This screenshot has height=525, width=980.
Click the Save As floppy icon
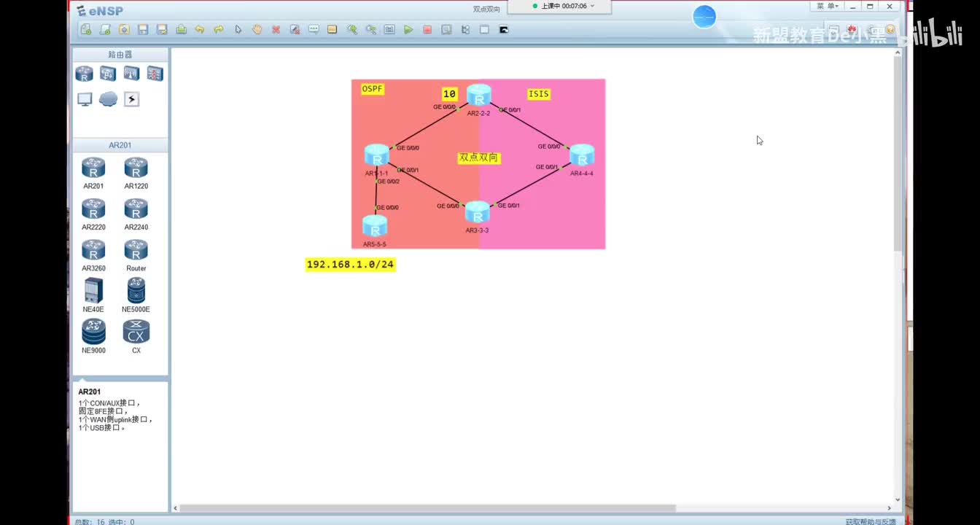coord(162,30)
